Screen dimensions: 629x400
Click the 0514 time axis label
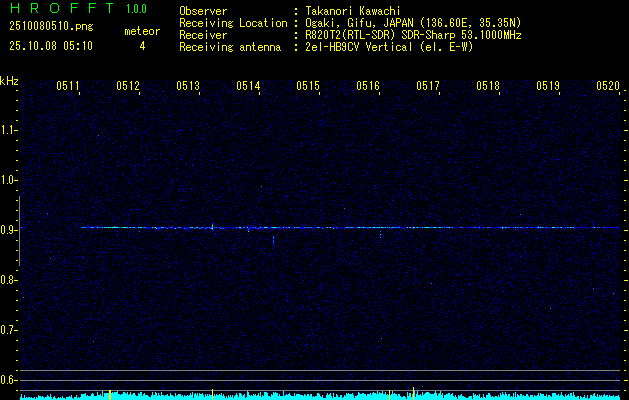pos(248,86)
